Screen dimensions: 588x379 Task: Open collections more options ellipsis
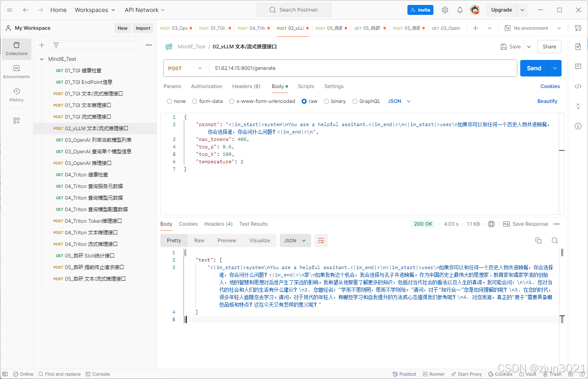[149, 45]
